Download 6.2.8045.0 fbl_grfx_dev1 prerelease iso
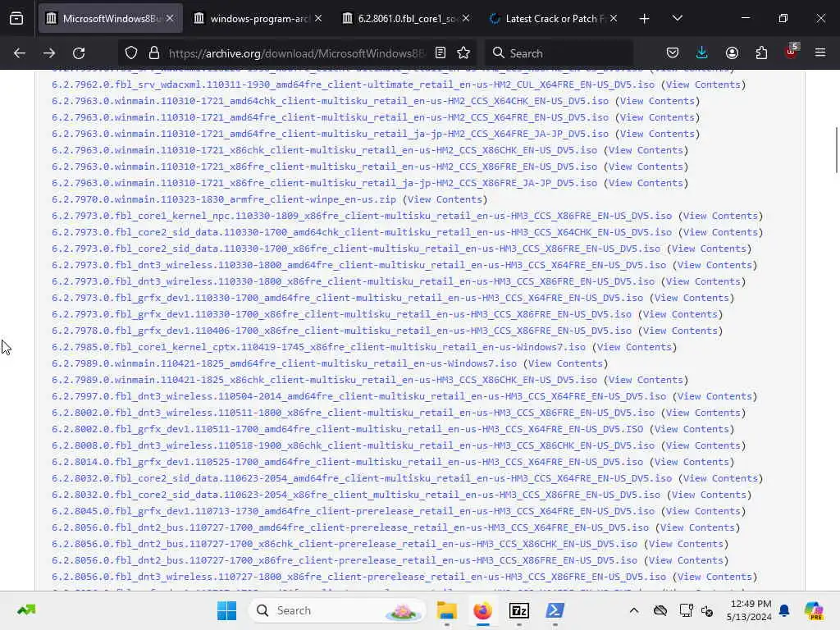This screenshot has width=840, height=630. click(353, 511)
